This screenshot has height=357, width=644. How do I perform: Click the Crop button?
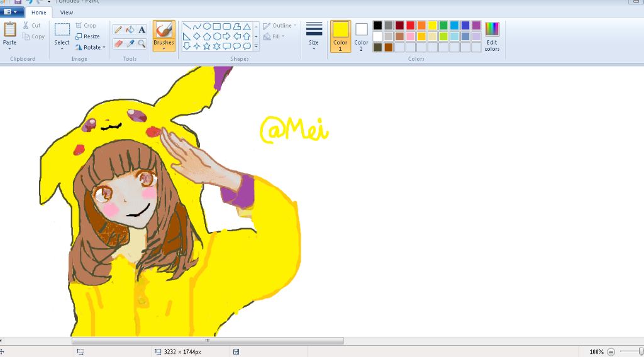tap(86, 25)
